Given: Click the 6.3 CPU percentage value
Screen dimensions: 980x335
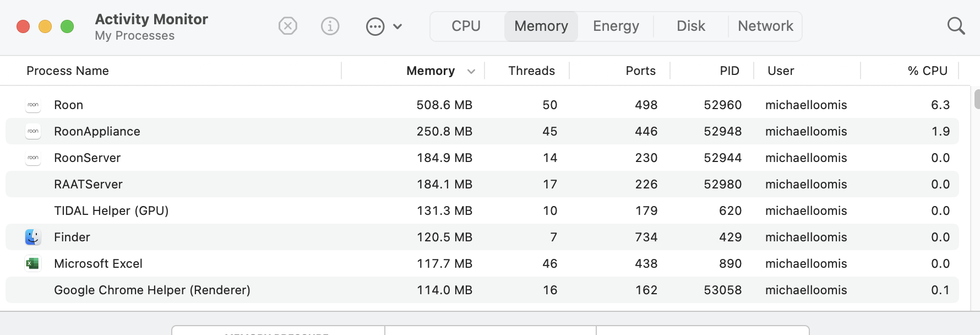Looking at the screenshot, I should (x=940, y=105).
